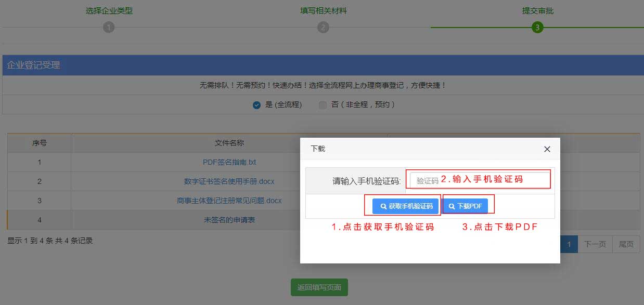Click the 返回填写页面 green button
This screenshot has height=305, width=644.
pos(319,287)
